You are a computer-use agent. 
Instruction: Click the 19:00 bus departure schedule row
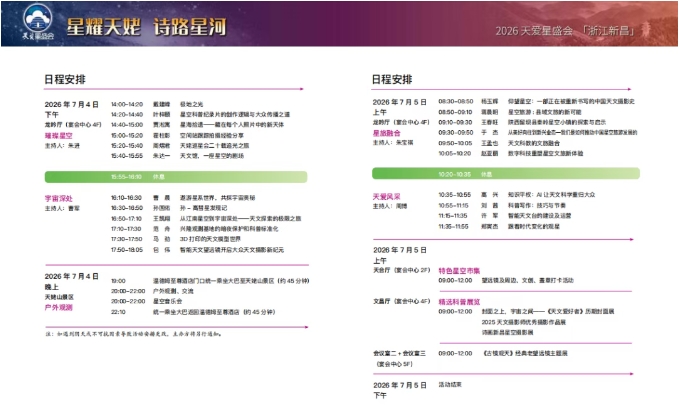[210, 281]
